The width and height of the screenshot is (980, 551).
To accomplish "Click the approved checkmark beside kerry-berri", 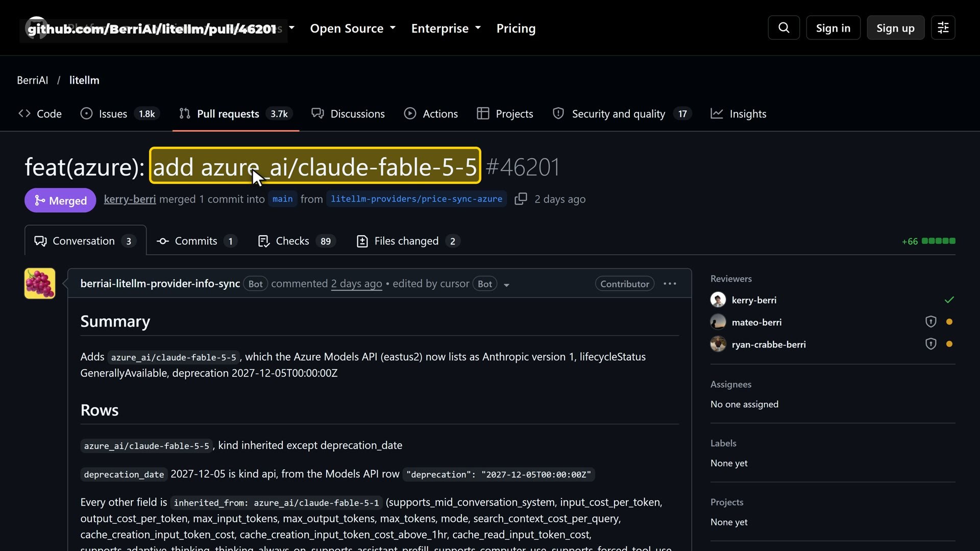I will point(949,299).
